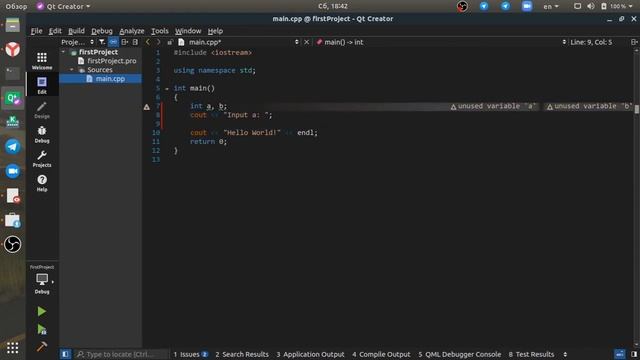Toggle the right sidebar visibility
The height and width of the screenshot is (360, 640).
634,354
